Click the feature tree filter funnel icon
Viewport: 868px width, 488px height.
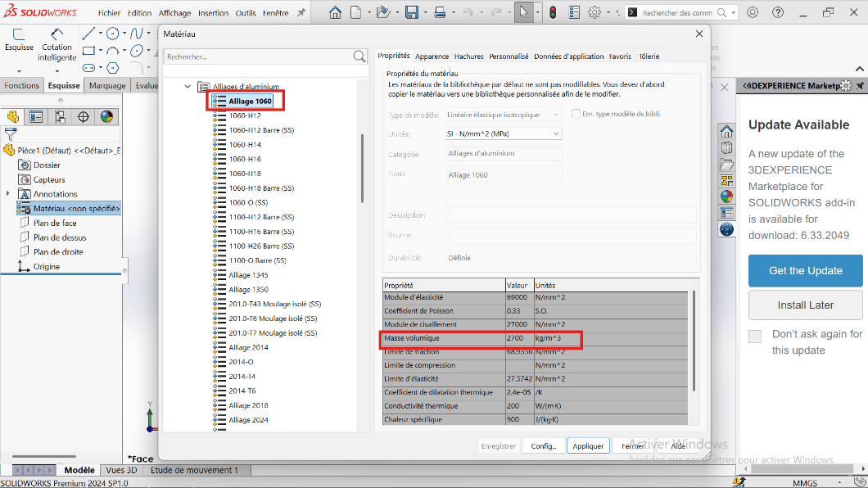(x=11, y=133)
